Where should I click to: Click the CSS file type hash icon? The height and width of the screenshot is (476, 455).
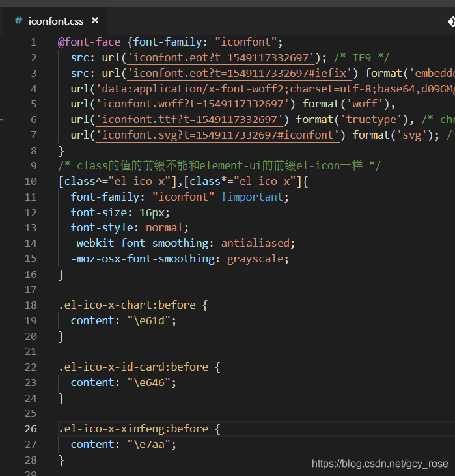pyautogui.click(x=18, y=21)
